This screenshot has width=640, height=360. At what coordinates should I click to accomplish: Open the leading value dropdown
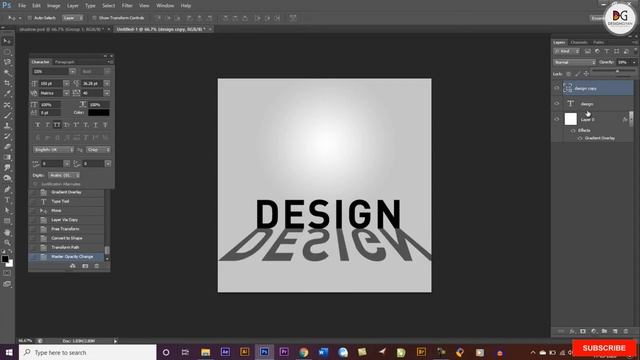[x=107, y=83]
